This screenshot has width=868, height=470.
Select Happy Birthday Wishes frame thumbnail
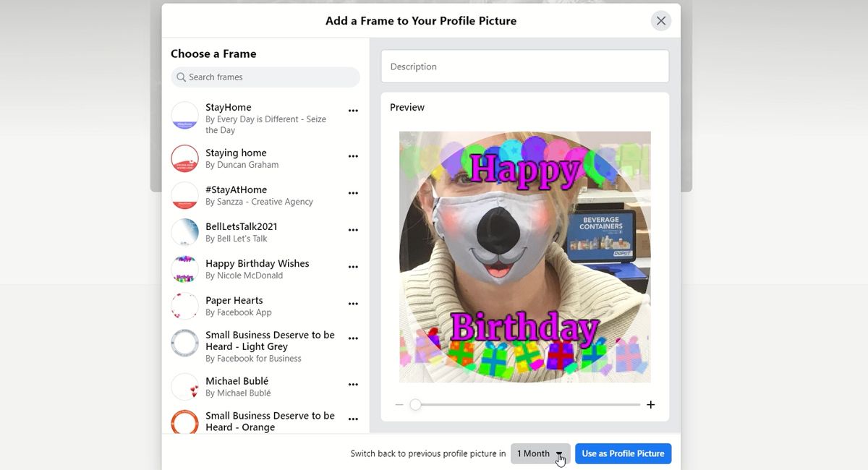click(184, 269)
